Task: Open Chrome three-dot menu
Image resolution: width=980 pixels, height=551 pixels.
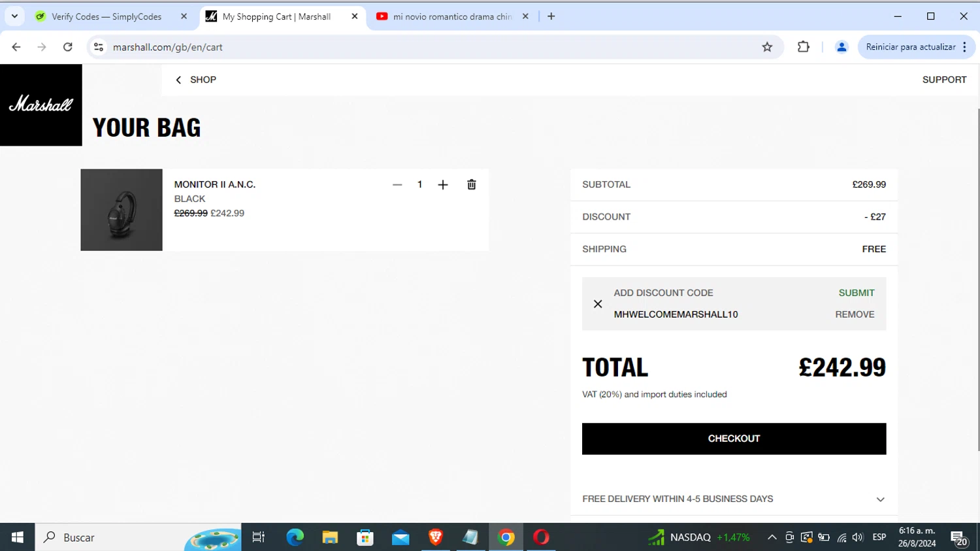Action: 965,47
